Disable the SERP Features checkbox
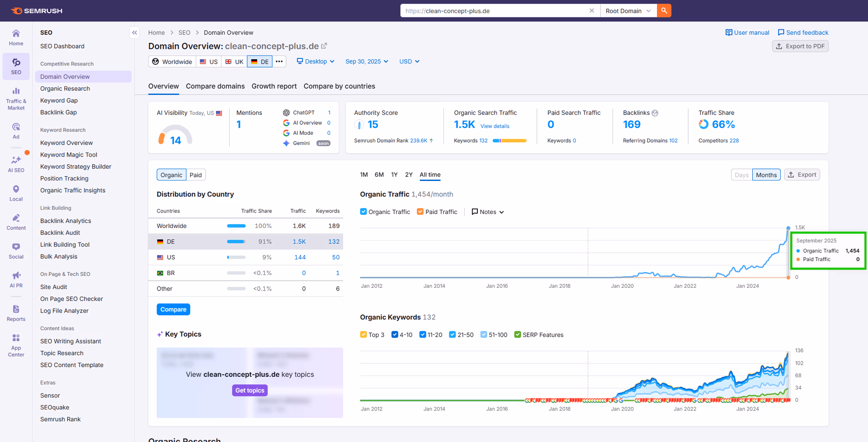This screenshot has width=868, height=442. 517,335
